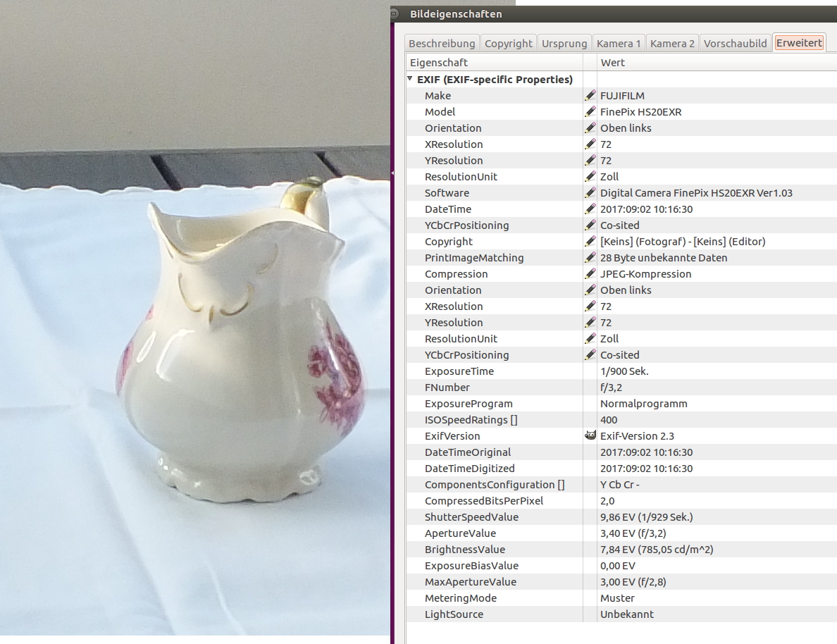Image resolution: width=837 pixels, height=644 pixels.
Task: Select the 28 Byte unbekannte Daten value
Action: pos(664,257)
